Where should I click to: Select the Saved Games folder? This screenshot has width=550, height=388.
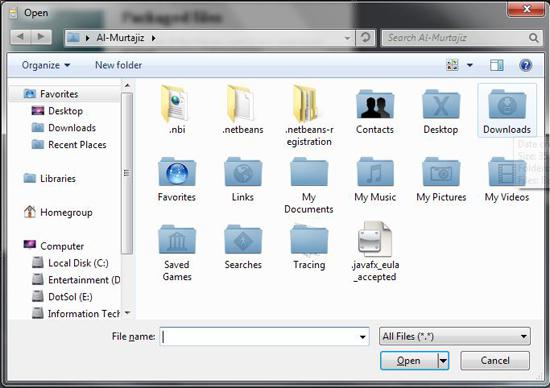coord(177,253)
